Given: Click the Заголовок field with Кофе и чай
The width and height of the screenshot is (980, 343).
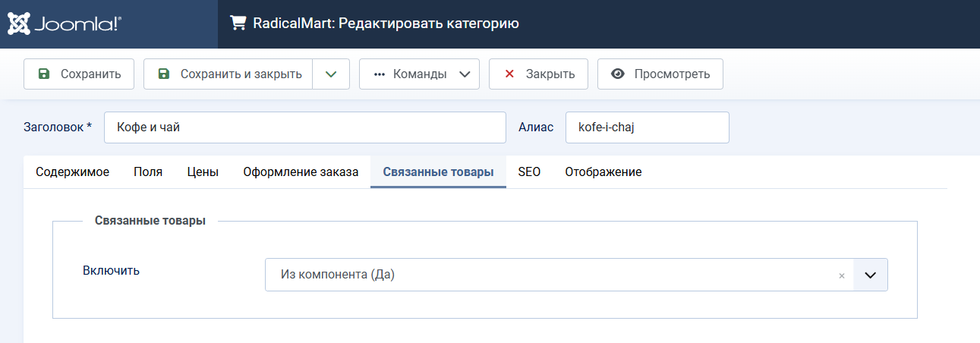Looking at the screenshot, I should point(304,127).
